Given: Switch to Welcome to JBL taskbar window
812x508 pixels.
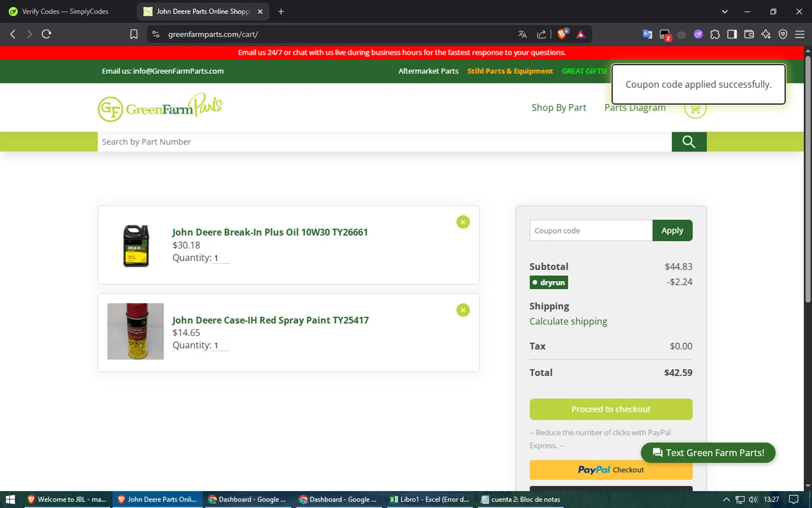Looking at the screenshot, I should click(x=67, y=499).
